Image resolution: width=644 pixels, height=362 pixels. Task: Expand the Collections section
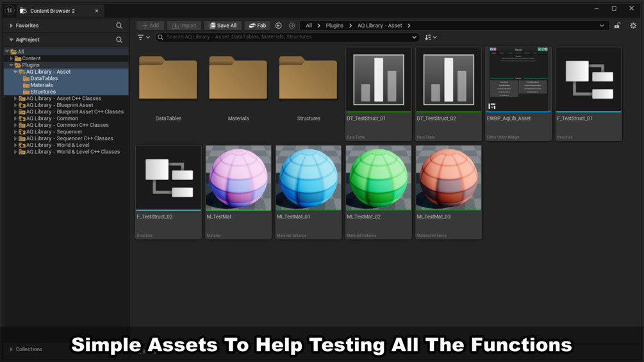click(x=11, y=349)
